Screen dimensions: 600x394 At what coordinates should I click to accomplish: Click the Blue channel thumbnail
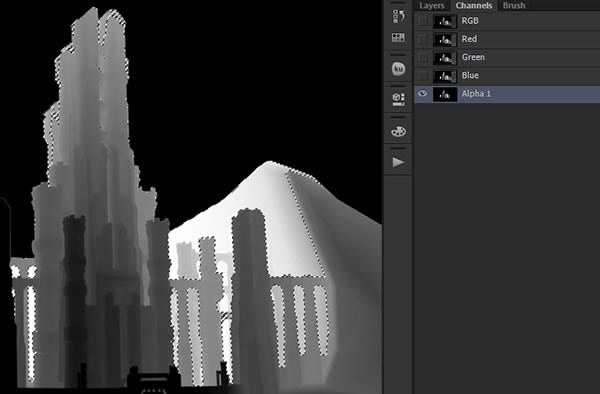[x=445, y=76]
